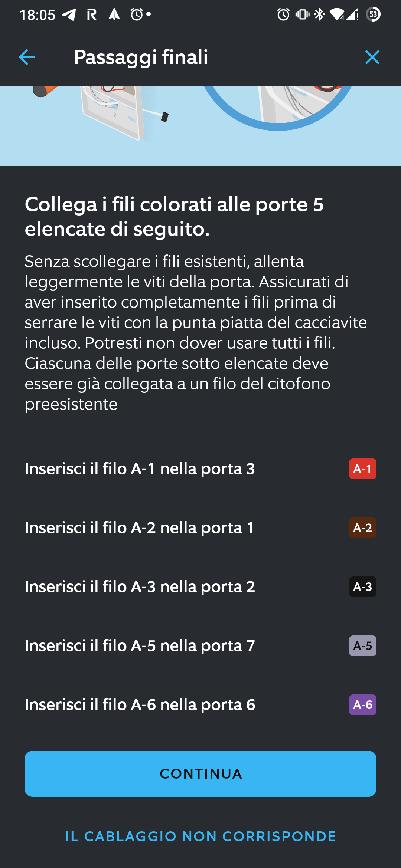401x868 pixels.
Task: Tap the Telegram notification icon in status bar
Action: [69, 15]
